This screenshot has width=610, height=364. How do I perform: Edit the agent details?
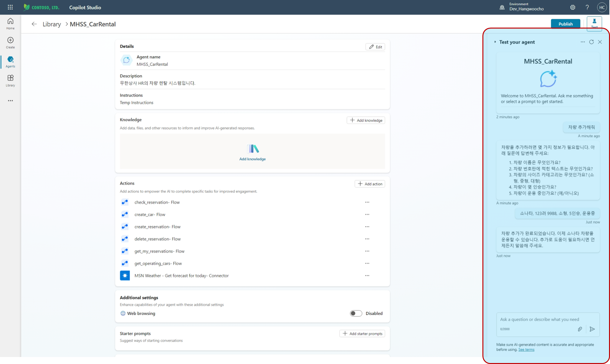pos(375,47)
